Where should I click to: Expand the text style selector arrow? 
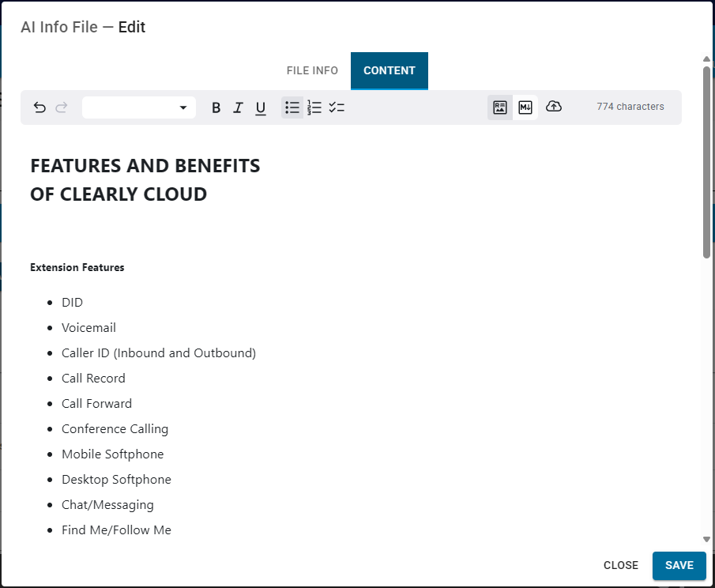tap(183, 107)
